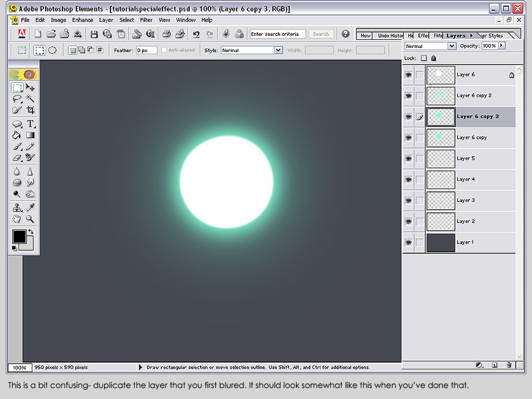Enable the Anti-aliased checkbox

coord(164,50)
